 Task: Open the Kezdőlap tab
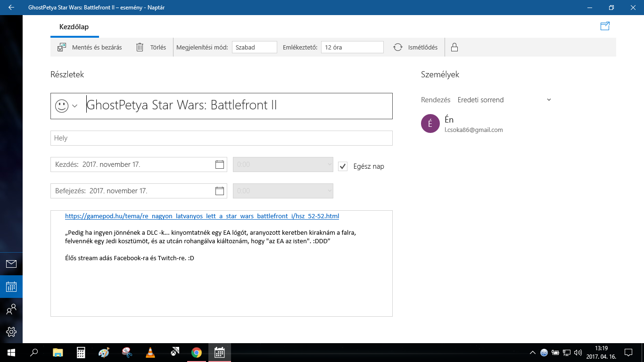pos(74,27)
